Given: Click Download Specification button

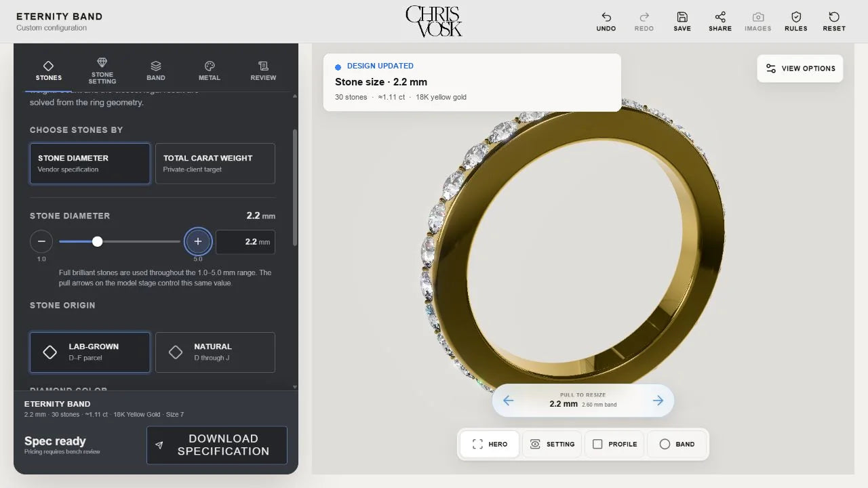Looking at the screenshot, I should [217, 445].
